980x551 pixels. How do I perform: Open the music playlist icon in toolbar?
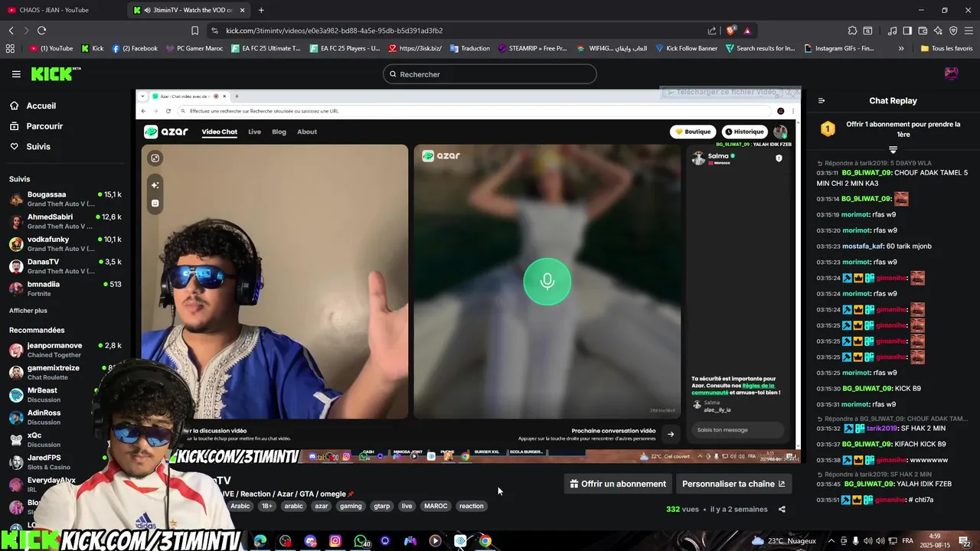[x=892, y=31]
